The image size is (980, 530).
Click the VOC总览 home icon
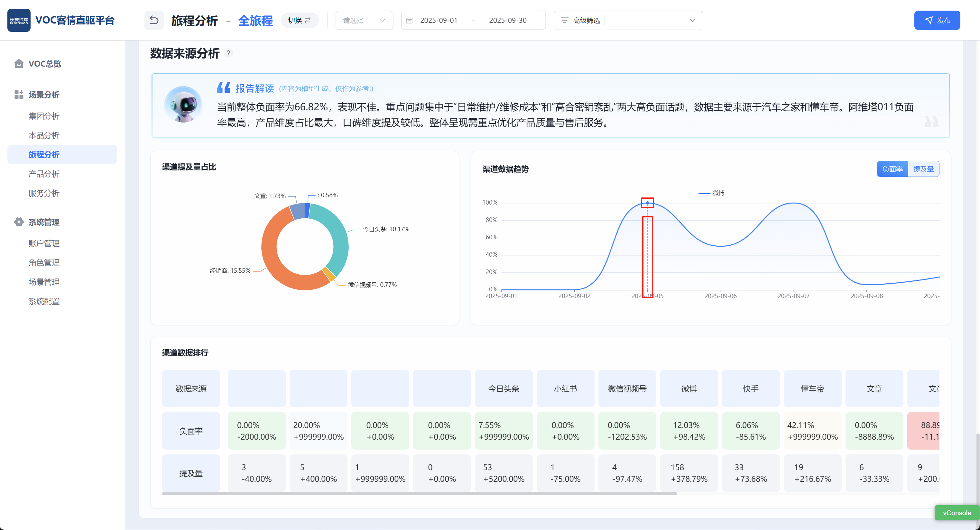pyautogui.click(x=19, y=63)
